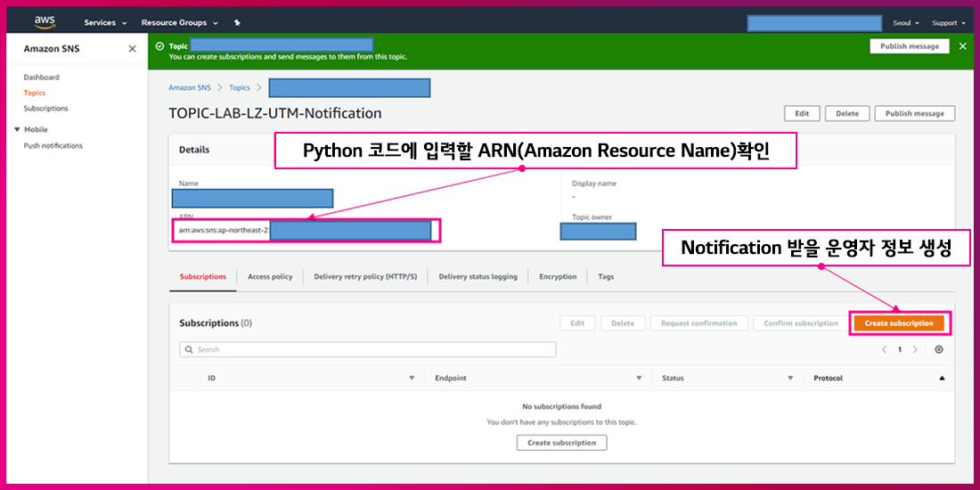This screenshot has width=980, height=490.
Task: Dismiss the green topic notification banner
Action: click(962, 46)
